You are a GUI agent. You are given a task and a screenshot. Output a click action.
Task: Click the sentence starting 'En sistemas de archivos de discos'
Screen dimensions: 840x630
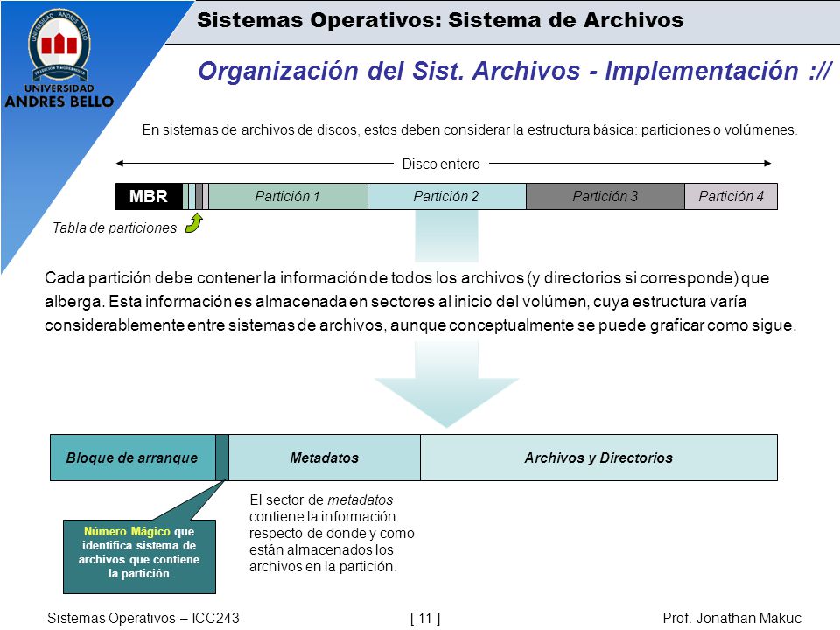click(x=470, y=129)
